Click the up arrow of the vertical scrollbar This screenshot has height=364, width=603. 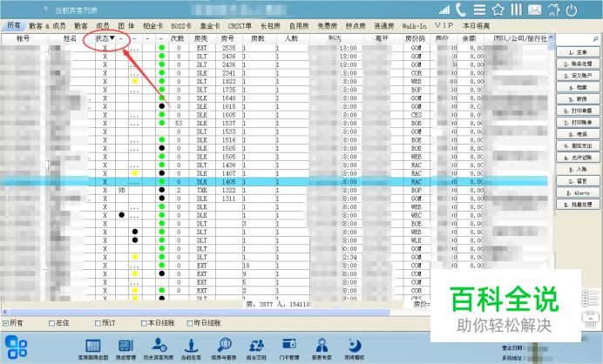551,37
